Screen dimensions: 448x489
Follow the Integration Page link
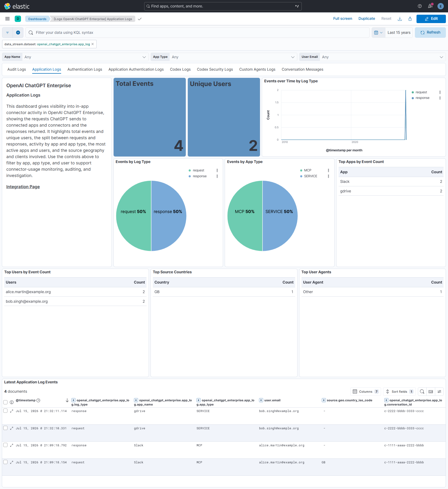[x=23, y=187]
